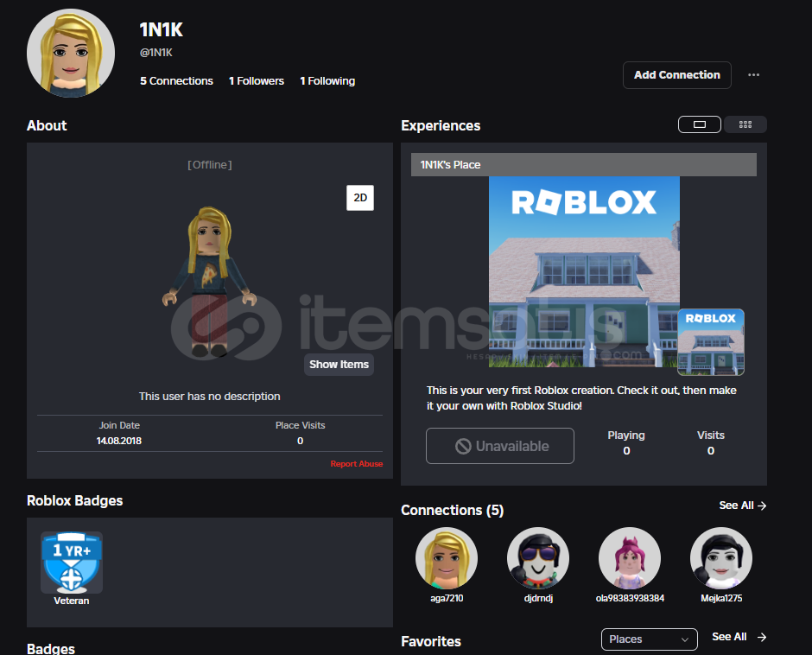812x655 pixels.
Task: Click the Veteran 1 YR+ badge icon
Action: 72,563
